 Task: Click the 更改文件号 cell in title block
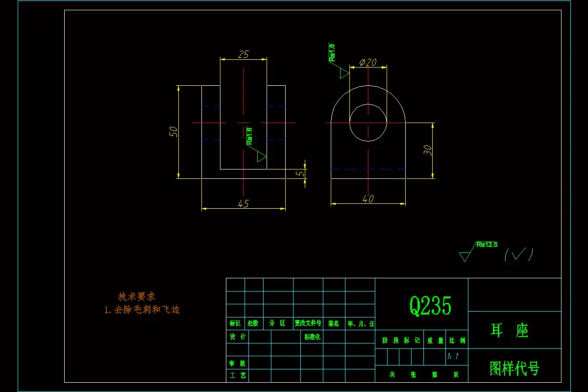click(x=308, y=323)
